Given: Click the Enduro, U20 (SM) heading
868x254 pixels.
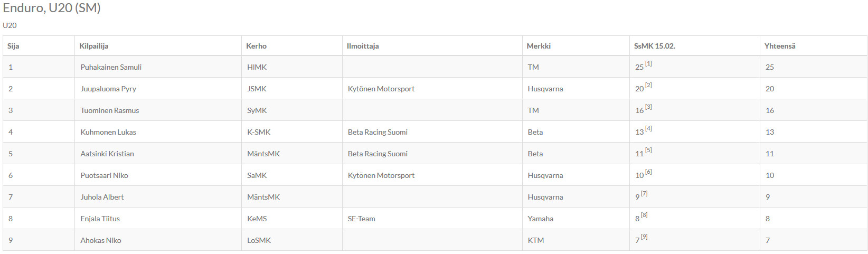Looking at the screenshot, I should [x=52, y=8].
